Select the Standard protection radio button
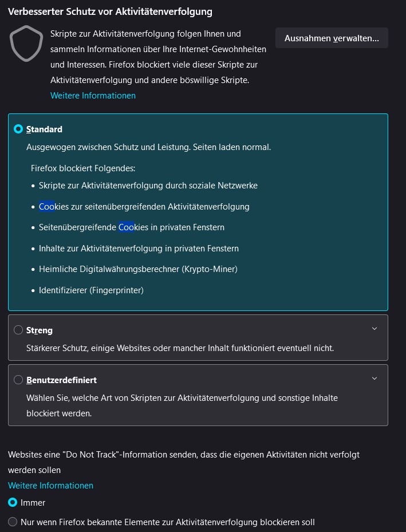 [x=18, y=129]
